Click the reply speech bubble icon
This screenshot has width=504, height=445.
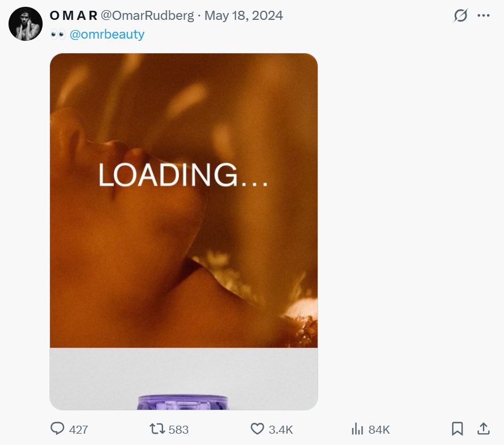pyautogui.click(x=57, y=429)
